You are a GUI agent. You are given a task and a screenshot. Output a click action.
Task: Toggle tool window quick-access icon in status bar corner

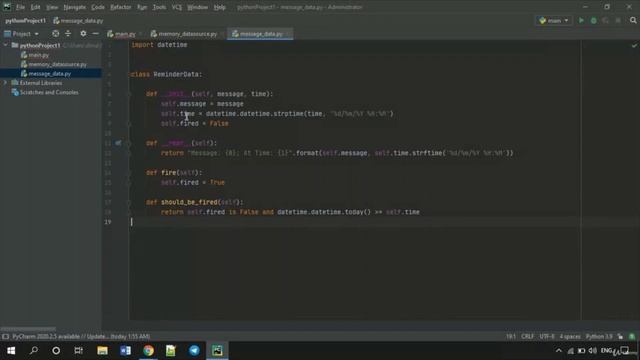(x=5, y=337)
